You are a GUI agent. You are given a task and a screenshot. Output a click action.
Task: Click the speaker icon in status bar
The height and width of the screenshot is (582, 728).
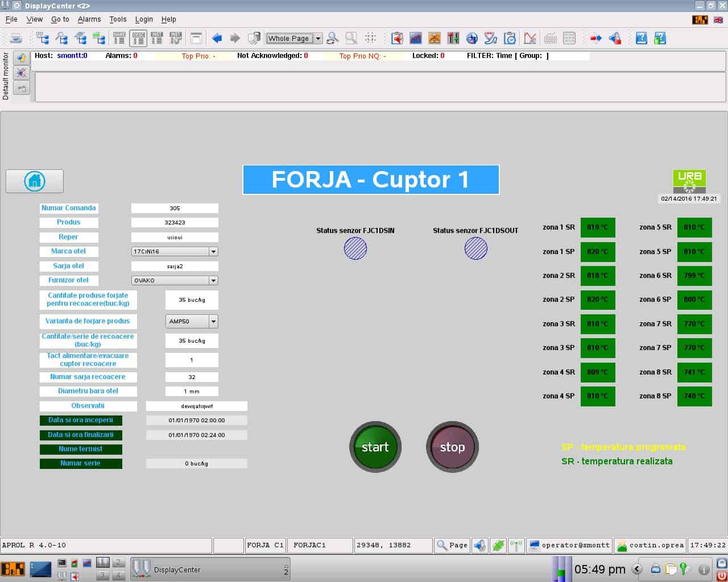480,545
